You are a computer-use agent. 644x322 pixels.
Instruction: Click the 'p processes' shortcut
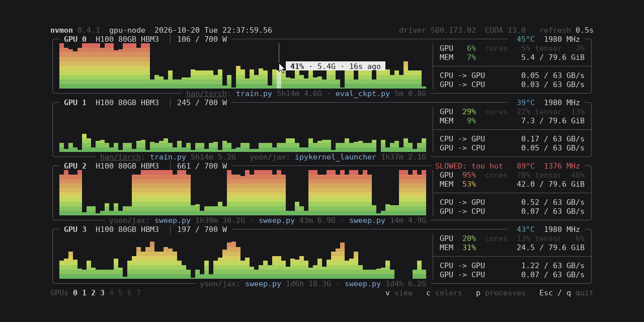click(501, 293)
